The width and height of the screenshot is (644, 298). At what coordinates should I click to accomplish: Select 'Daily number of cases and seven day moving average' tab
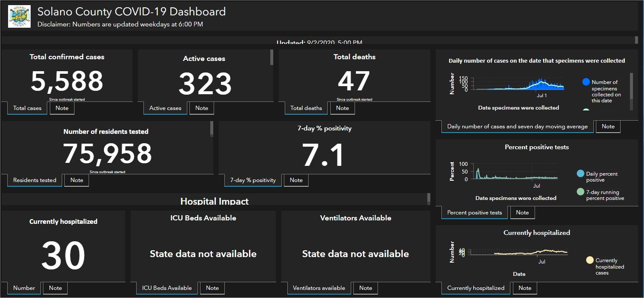click(x=517, y=127)
